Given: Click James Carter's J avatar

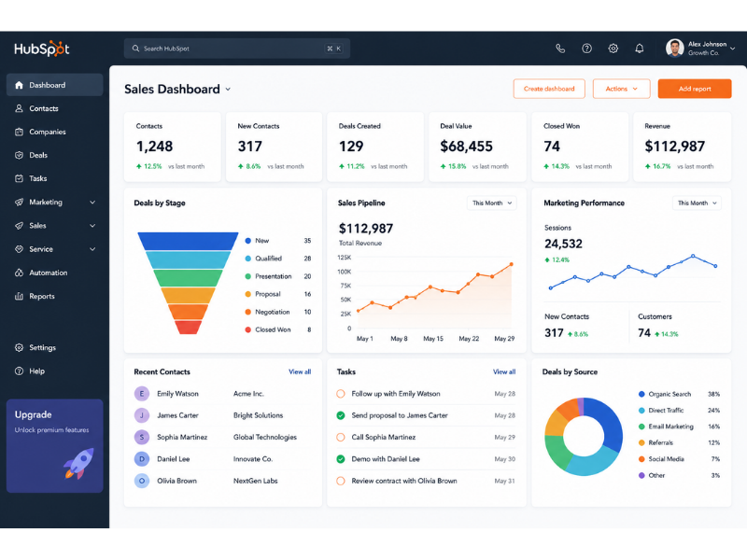Looking at the screenshot, I should (142, 415).
